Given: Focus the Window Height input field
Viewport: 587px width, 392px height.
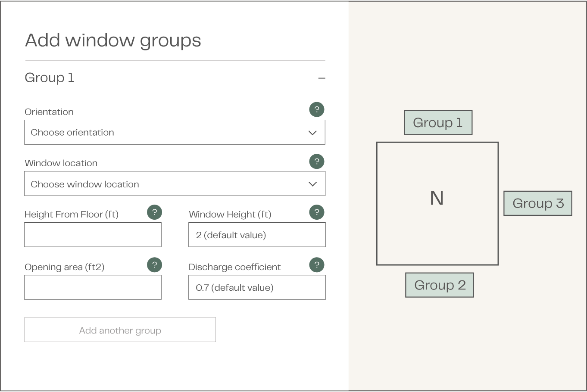Looking at the screenshot, I should coord(257,235).
